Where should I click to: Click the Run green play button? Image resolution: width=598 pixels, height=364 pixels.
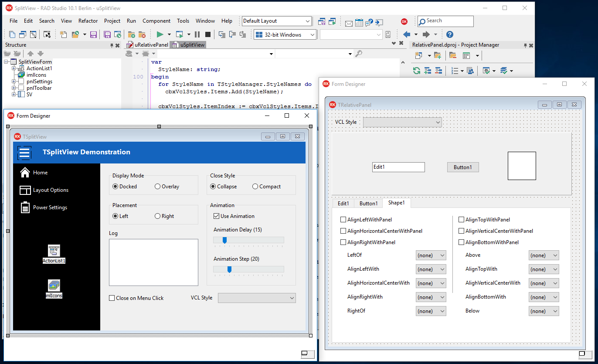tap(160, 34)
